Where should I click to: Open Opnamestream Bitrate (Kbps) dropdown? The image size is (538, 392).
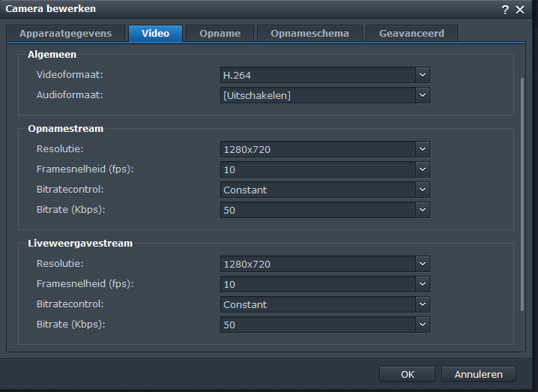pyautogui.click(x=423, y=210)
